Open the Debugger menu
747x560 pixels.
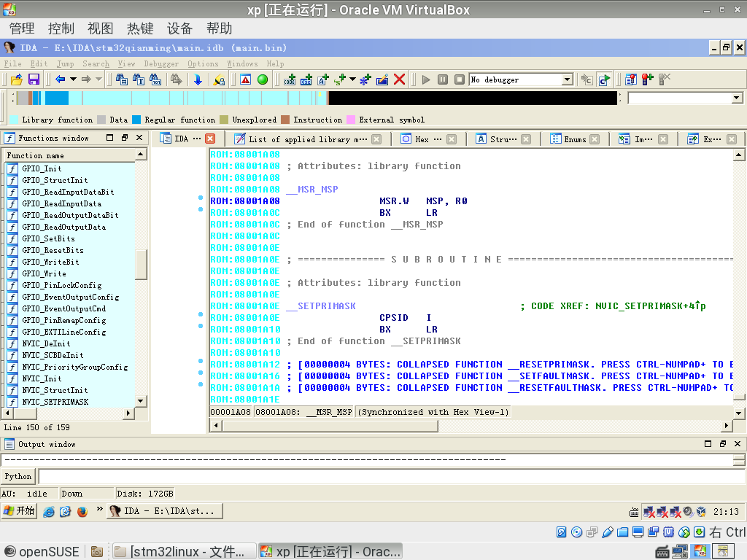pyautogui.click(x=161, y=63)
